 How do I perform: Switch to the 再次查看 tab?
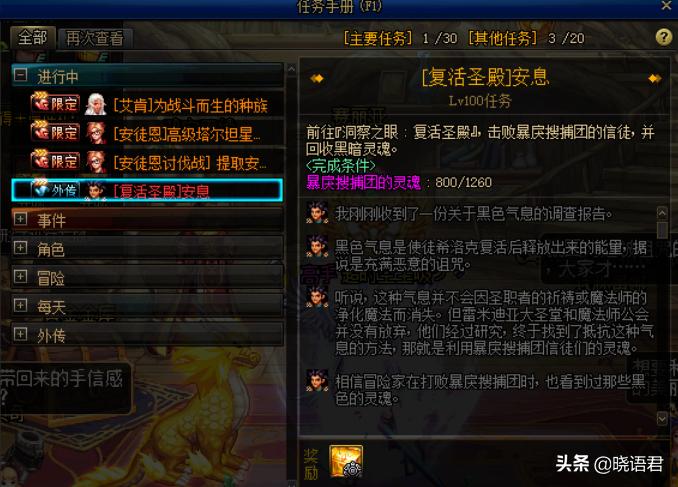pos(95,38)
